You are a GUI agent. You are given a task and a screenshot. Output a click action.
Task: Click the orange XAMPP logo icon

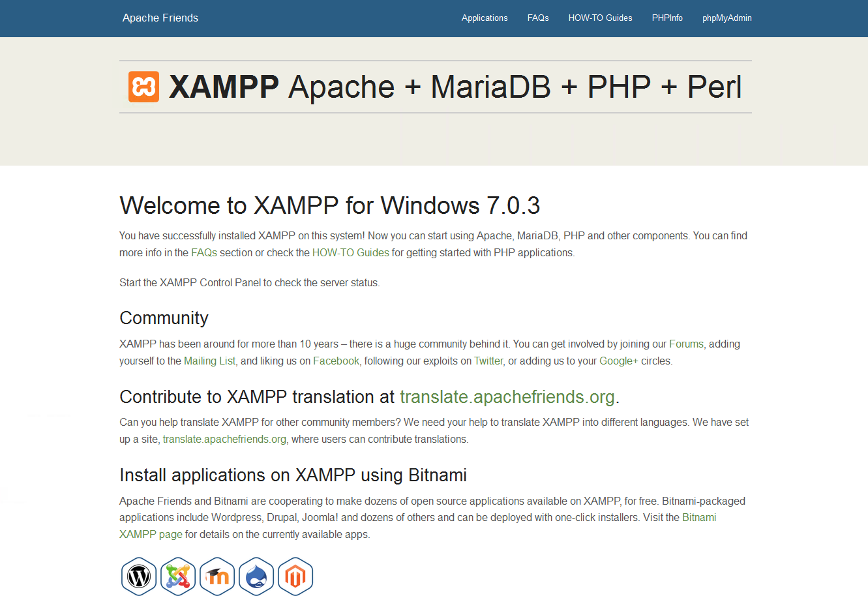(143, 87)
